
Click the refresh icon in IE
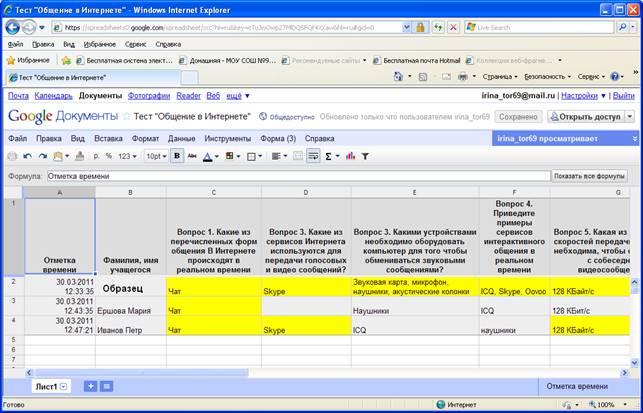pos(438,27)
